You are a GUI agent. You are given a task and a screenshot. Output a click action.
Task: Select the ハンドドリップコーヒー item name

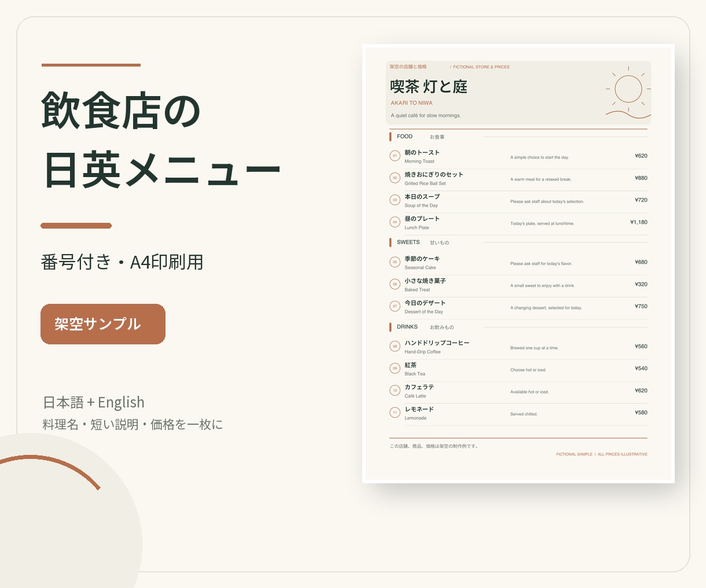click(437, 343)
